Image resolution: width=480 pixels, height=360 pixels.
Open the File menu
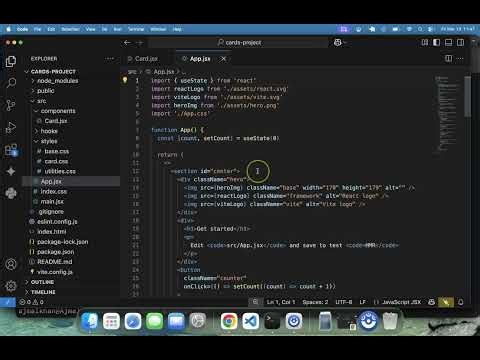[x=37, y=29]
